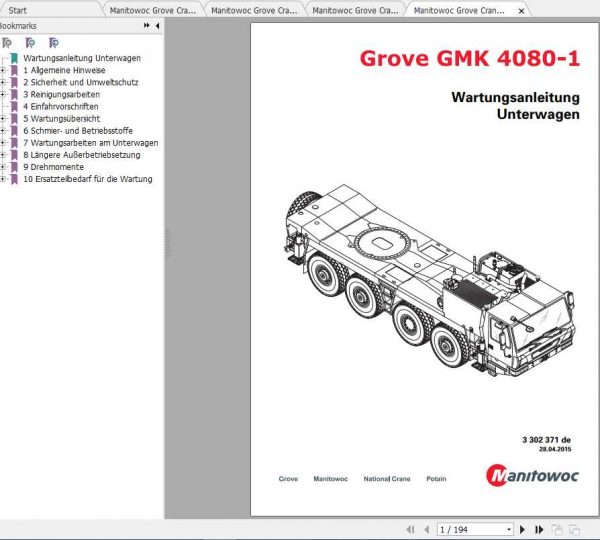This screenshot has height=540, width=600.
Task: Expand the 2 Sicherheit und Umweltschutz bookmark
Action: click(2, 82)
